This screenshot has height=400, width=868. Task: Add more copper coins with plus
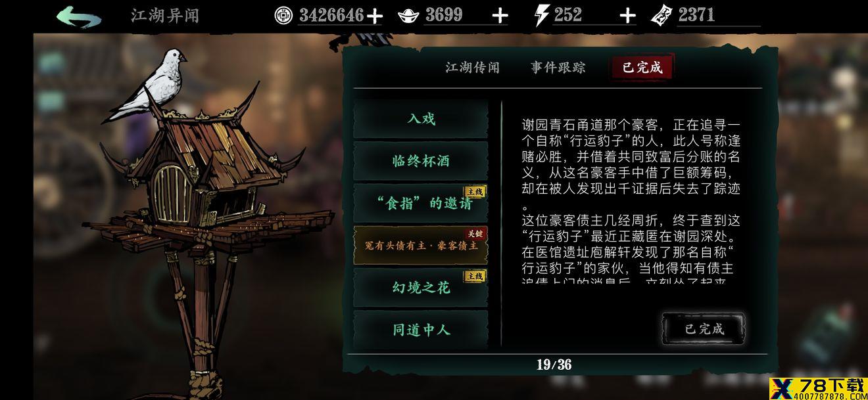click(x=374, y=16)
